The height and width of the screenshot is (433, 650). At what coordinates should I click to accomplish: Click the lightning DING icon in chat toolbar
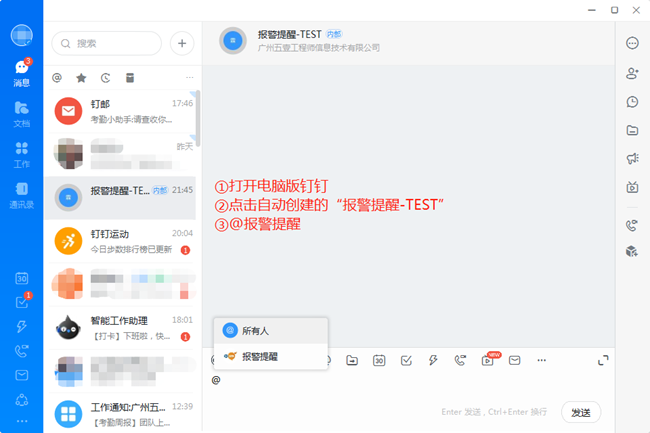click(x=433, y=360)
